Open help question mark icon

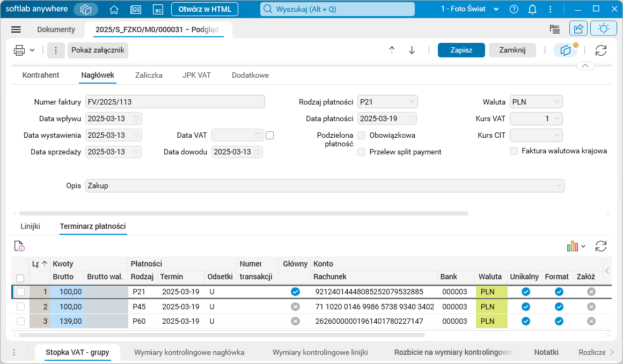[x=514, y=9]
